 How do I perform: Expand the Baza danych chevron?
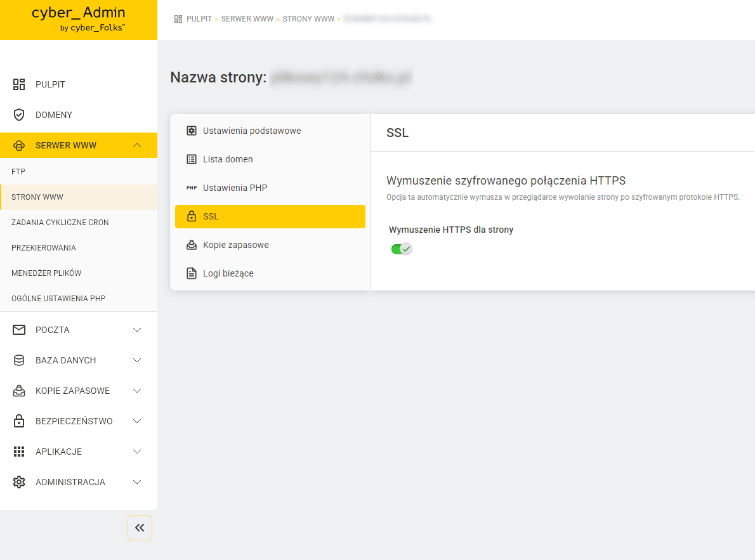click(x=137, y=360)
